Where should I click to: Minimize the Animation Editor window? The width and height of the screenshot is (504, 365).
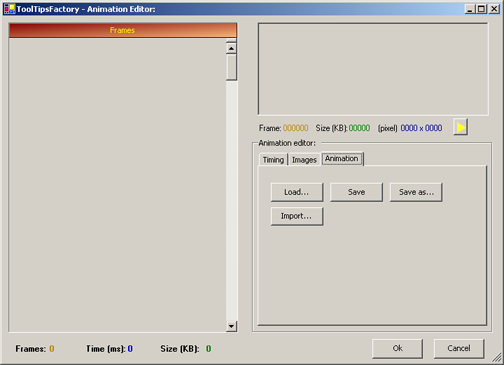tap(470, 9)
